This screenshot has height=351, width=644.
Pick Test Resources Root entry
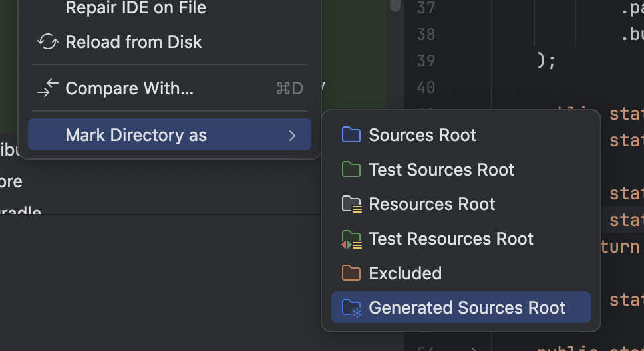pyautogui.click(x=461, y=239)
